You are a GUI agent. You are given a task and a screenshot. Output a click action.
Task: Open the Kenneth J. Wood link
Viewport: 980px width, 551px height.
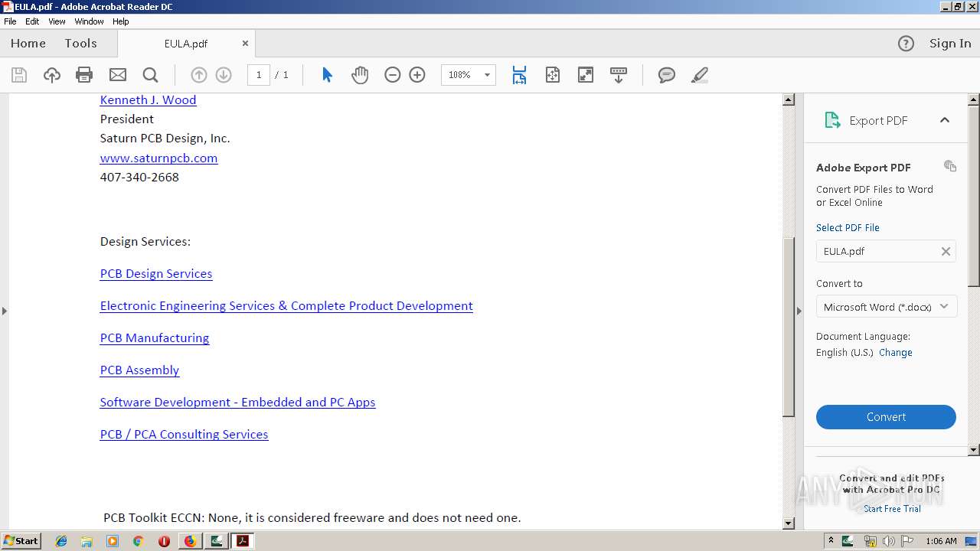pyautogui.click(x=148, y=99)
